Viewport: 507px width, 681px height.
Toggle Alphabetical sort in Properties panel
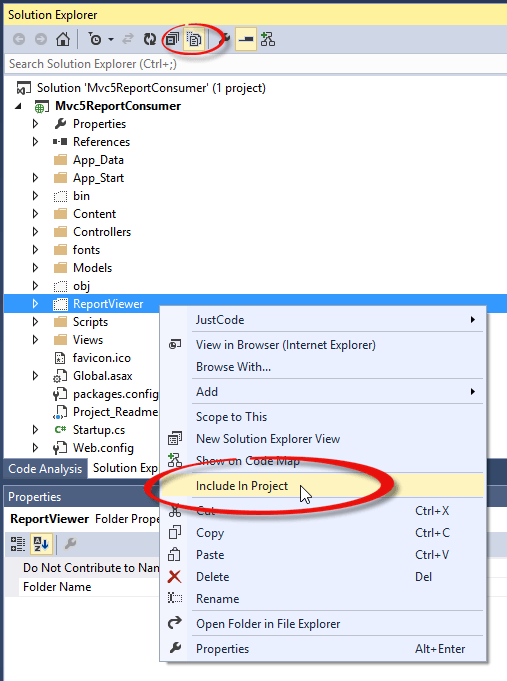[x=41, y=544]
